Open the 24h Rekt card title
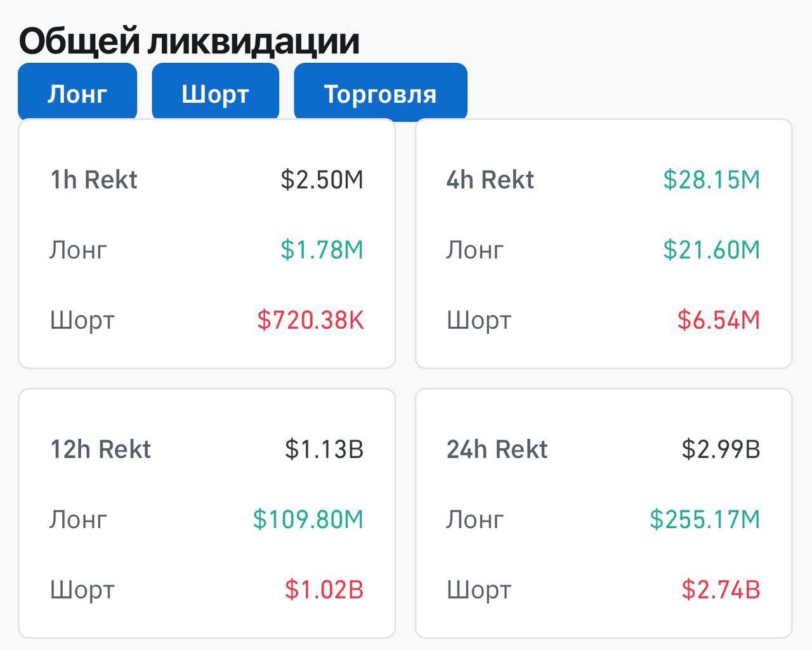The height and width of the screenshot is (650, 812). point(497,449)
